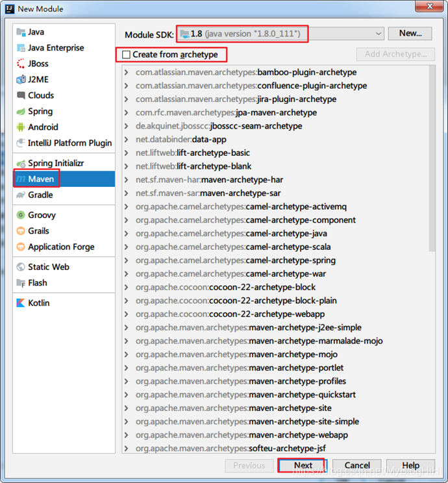Click the Add Archetype... button

pyautogui.click(x=395, y=55)
